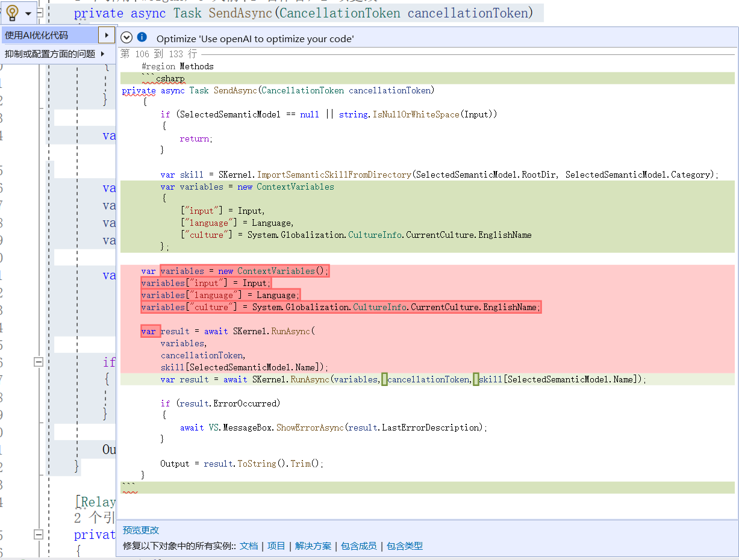Click the added line ["input"] = Input,

tap(222, 211)
